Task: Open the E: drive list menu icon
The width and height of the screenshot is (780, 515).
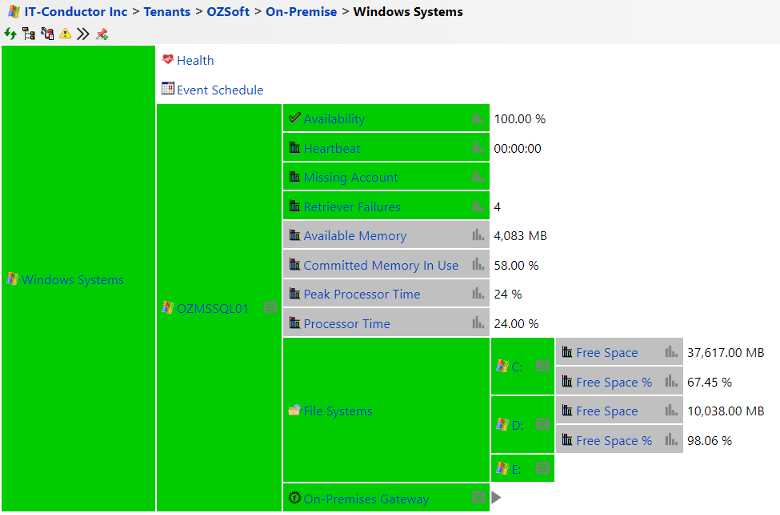Action: (543, 468)
